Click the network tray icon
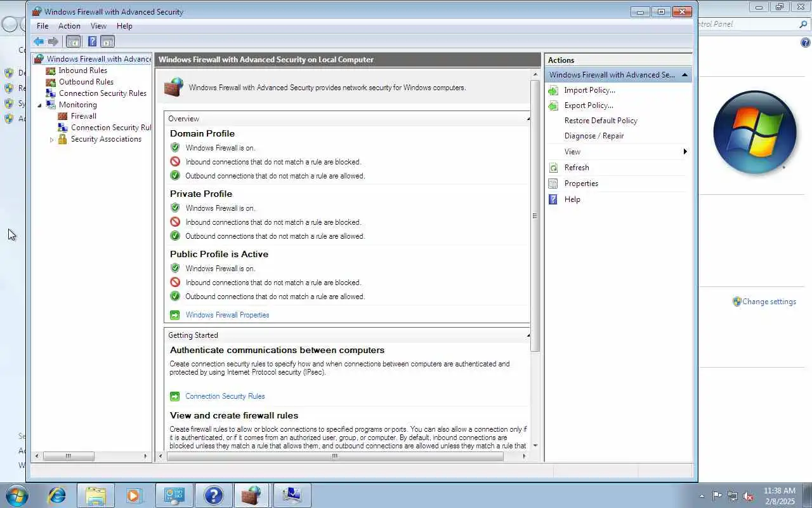Screen dimensions: 812x508 coord(733,496)
